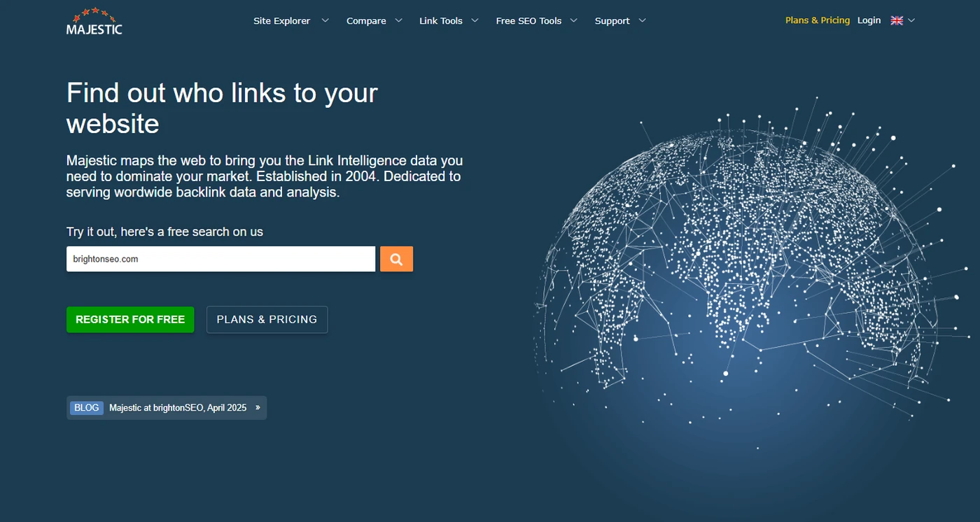
Task: Open the Link Tools menu
Action: [441, 21]
